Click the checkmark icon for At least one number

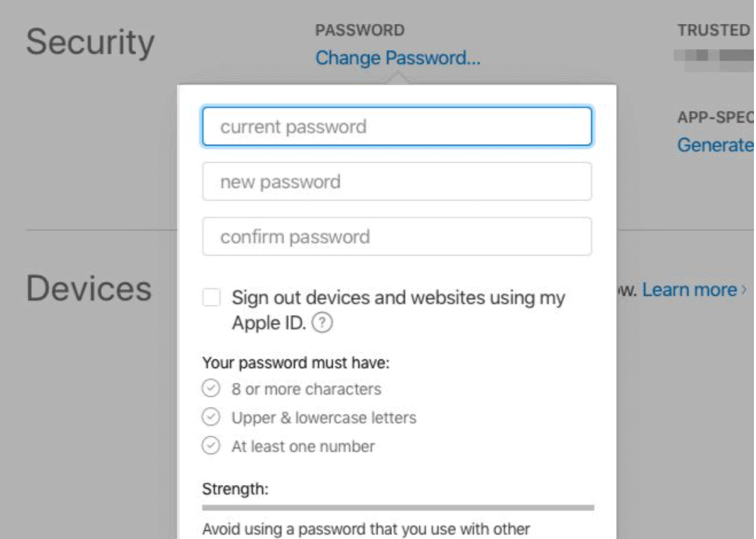[x=211, y=445]
